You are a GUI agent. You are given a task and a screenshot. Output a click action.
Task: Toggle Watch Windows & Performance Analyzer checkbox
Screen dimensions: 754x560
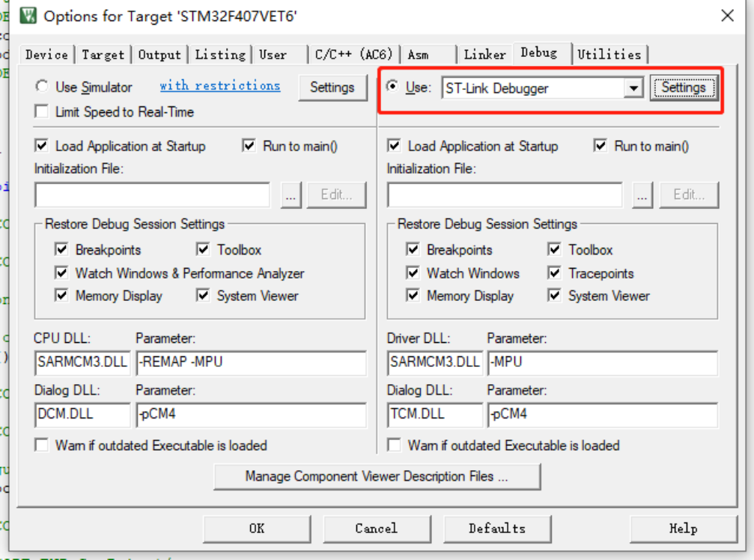[61, 273]
